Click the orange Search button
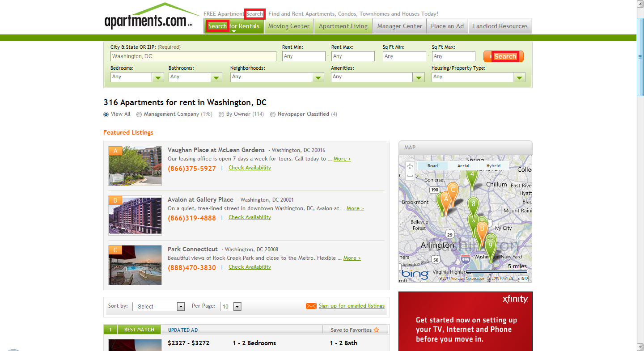This screenshot has height=351, width=644. [x=504, y=56]
